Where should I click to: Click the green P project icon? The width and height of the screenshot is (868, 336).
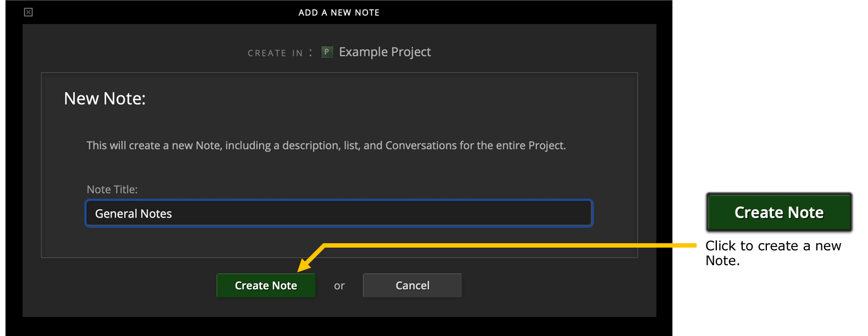coord(327,52)
